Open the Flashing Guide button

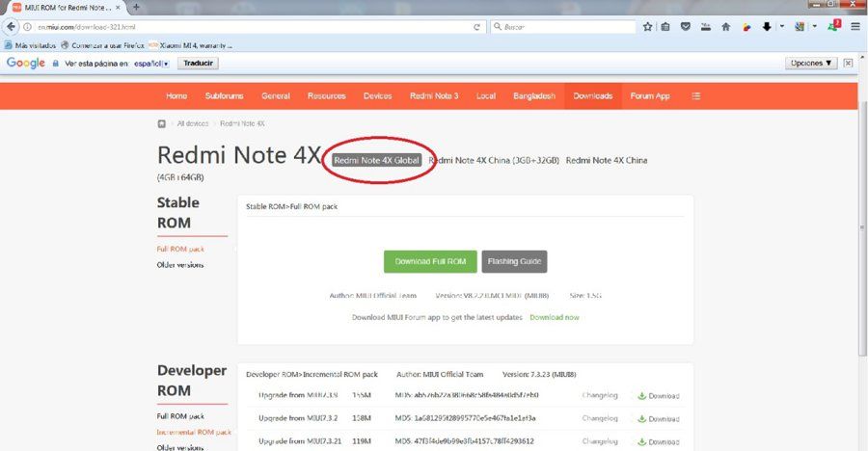point(514,261)
